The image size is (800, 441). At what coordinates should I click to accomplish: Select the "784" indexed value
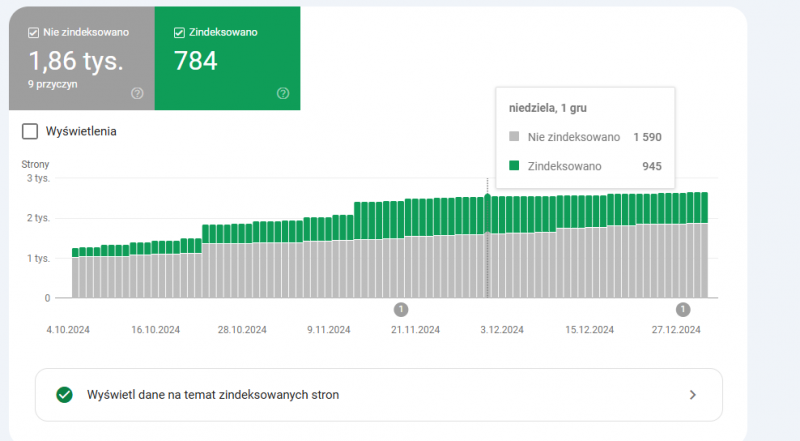point(196,61)
